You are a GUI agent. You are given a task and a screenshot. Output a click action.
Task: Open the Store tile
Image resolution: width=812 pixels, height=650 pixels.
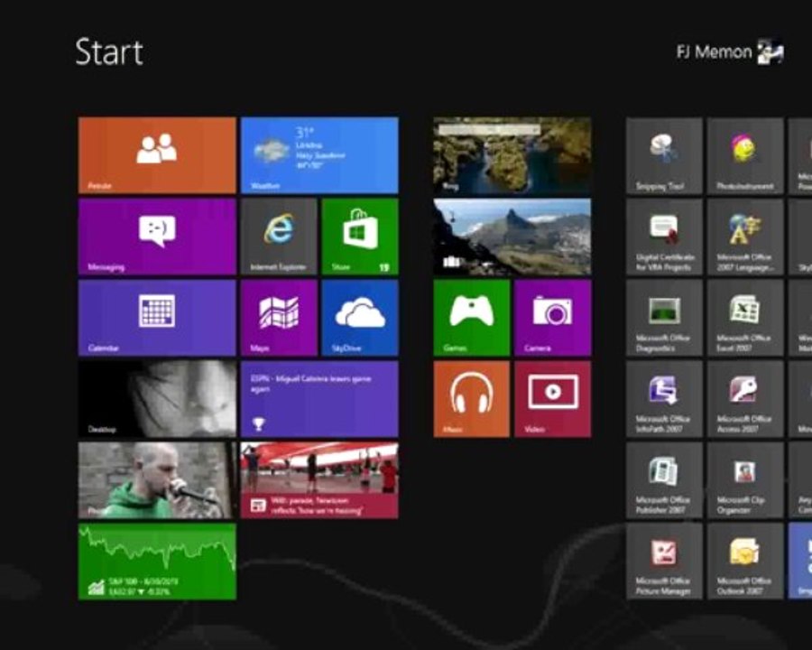(x=360, y=237)
